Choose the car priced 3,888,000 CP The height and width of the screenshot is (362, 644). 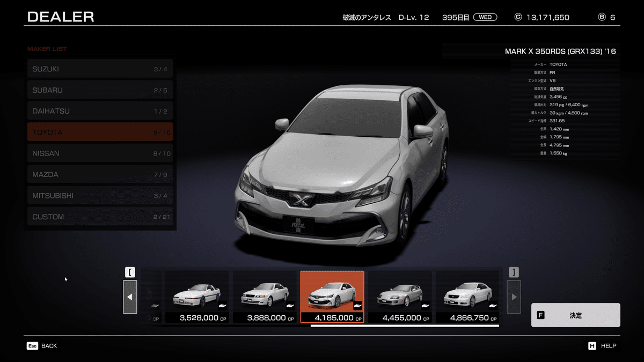point(265,297)
